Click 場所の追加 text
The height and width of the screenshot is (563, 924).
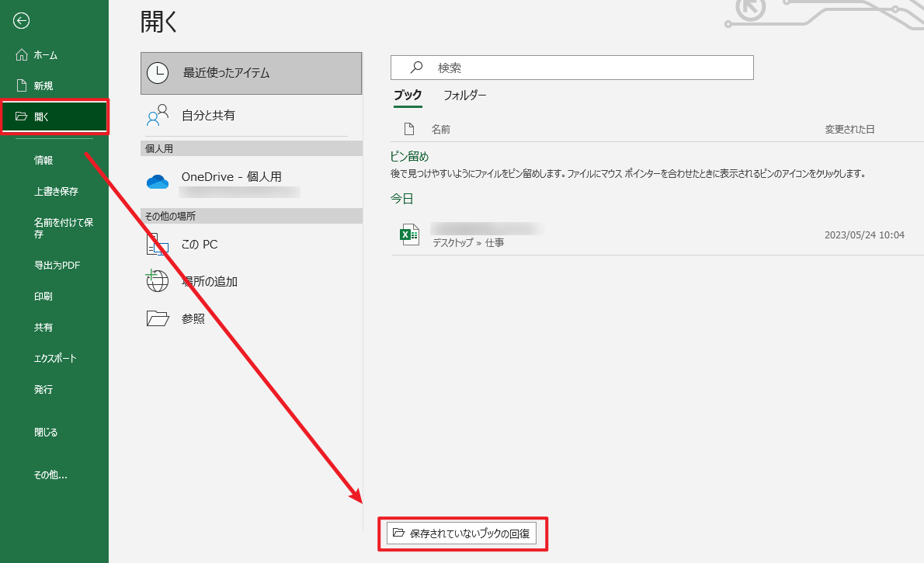click(x=210, y=281)
